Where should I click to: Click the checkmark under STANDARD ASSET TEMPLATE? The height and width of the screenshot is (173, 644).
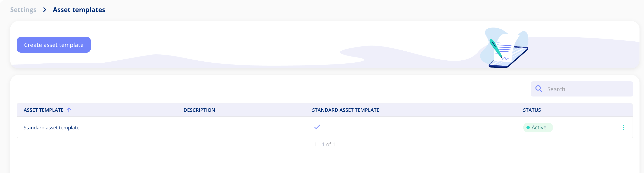click(317, 127)
